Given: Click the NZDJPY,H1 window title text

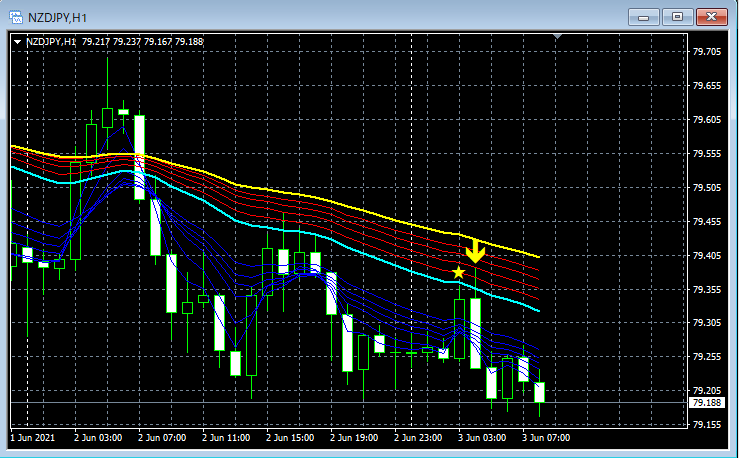Looking at the screenshot, I should tap(57, 18).
